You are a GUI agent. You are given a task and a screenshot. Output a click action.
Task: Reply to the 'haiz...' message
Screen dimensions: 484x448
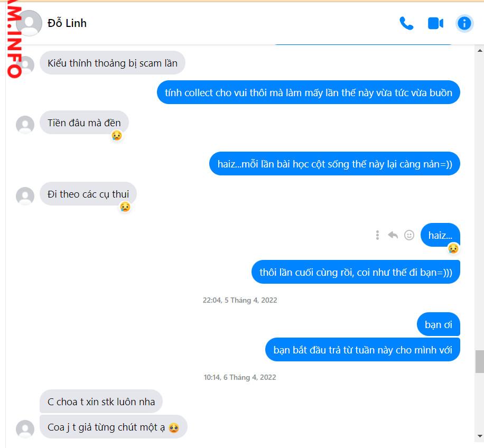click(393, 235)
